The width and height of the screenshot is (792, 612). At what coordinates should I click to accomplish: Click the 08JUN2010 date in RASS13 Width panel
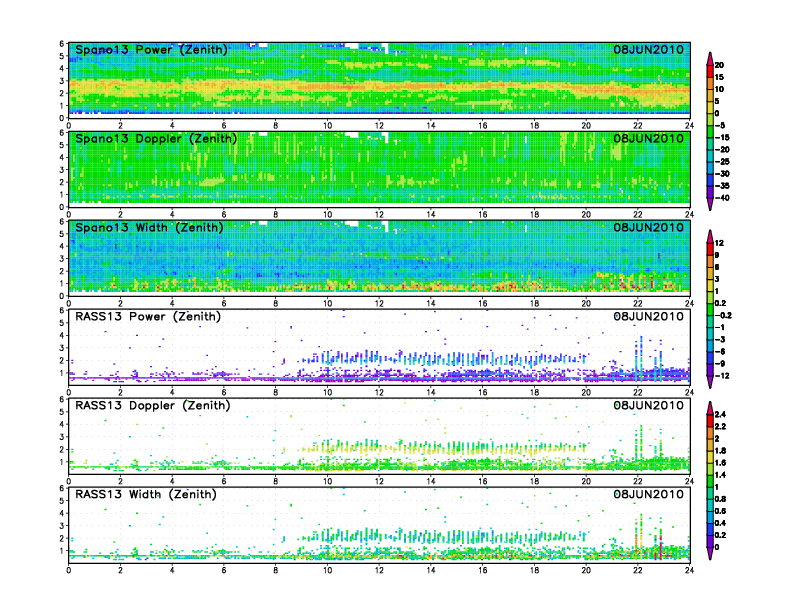click(649, 494)
